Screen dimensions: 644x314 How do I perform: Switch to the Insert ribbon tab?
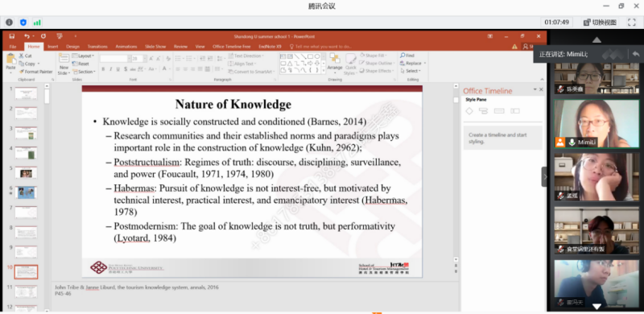point(53,47)
